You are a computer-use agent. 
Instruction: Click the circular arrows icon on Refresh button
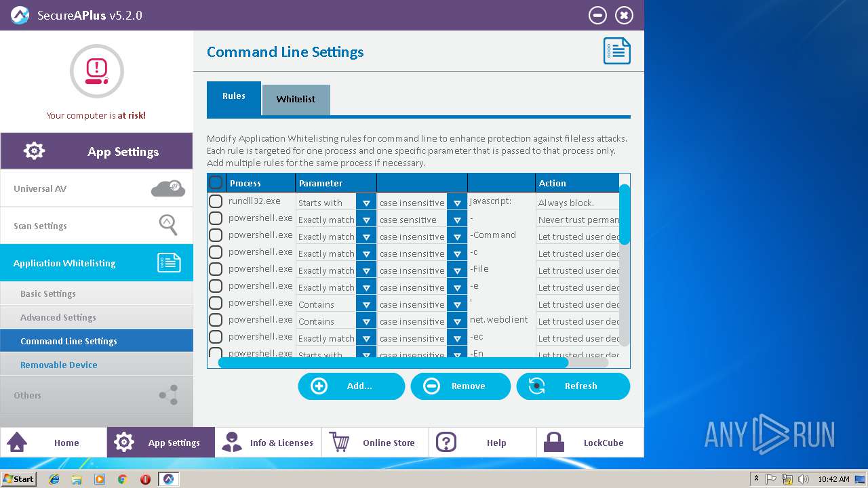click(536, 386)
